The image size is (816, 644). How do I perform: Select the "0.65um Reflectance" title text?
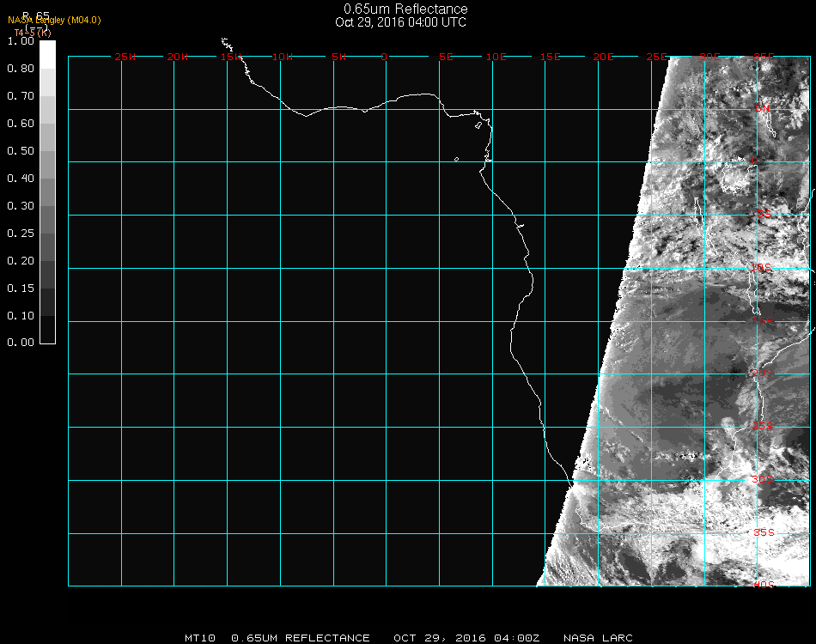(405, 9)
